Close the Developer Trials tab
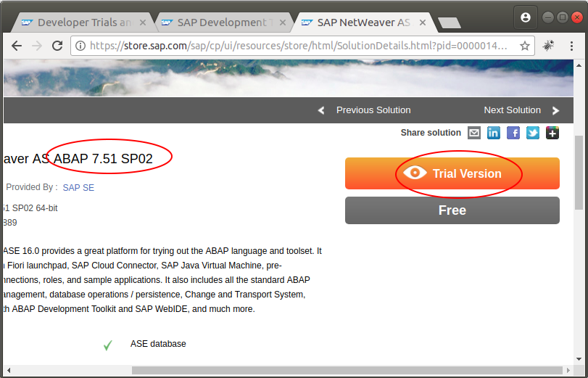Viewport: 588px width, 378px height. [x=143, y=22]
